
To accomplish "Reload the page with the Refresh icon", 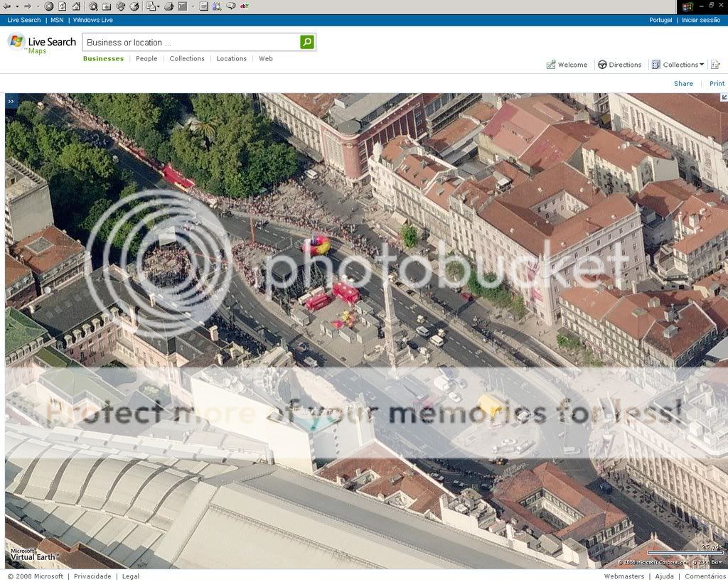I will coord(63,6).
